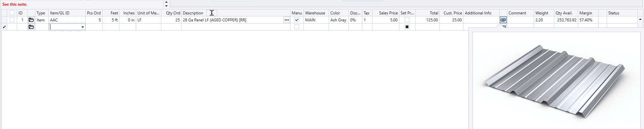The width and height of the screenshot is (644, 129).
Task: Select the row 1 checkbox
Action: 12,20
